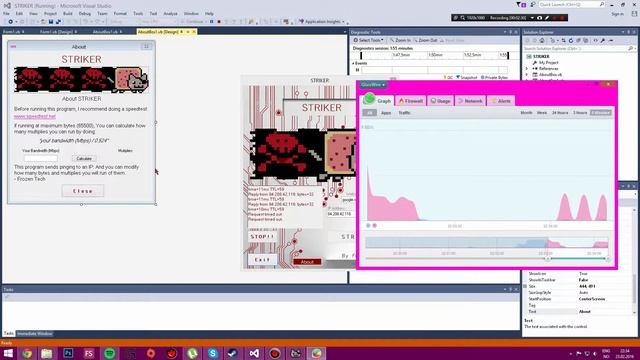
Task: Select the Week range in GlassWire
Action: (x=542, y=113)
